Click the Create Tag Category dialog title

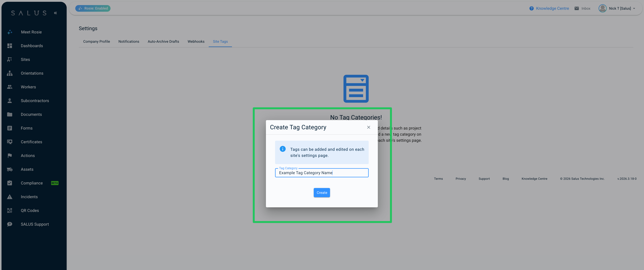[x=298, y=127]
